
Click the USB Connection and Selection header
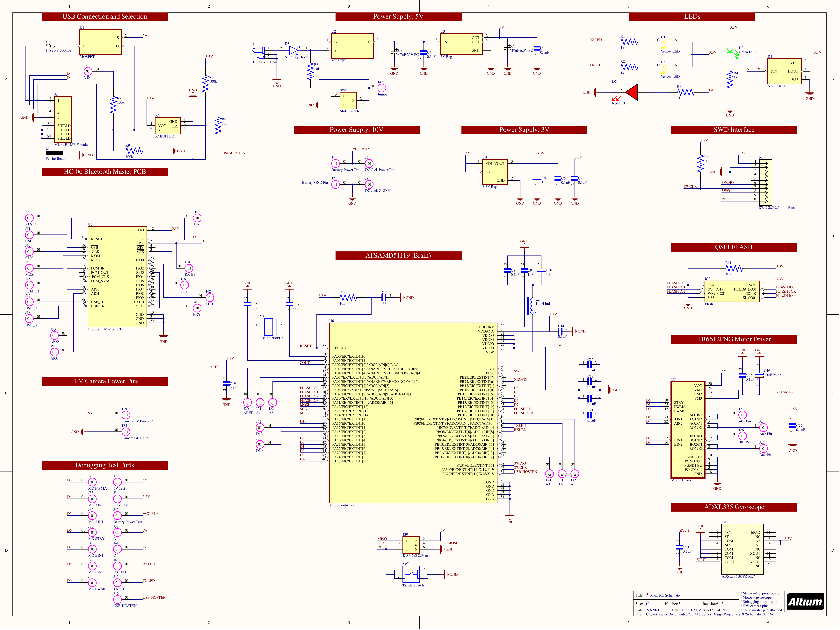click(105, 17)
